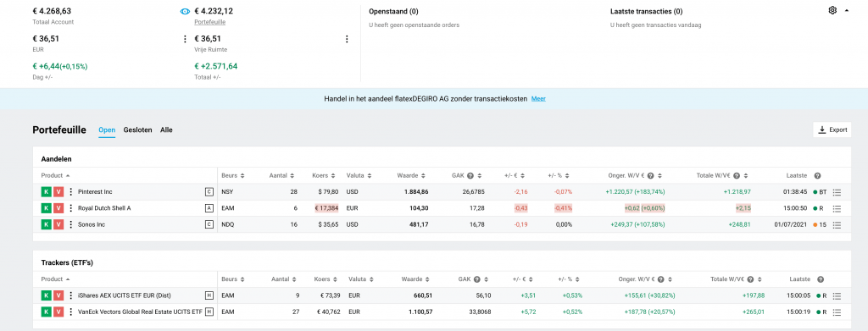Image resolution: width=868 pixels, height=331 pixels.
Task: Collapse the top panel with the small arrow
Action: click(x=847, y=10)
